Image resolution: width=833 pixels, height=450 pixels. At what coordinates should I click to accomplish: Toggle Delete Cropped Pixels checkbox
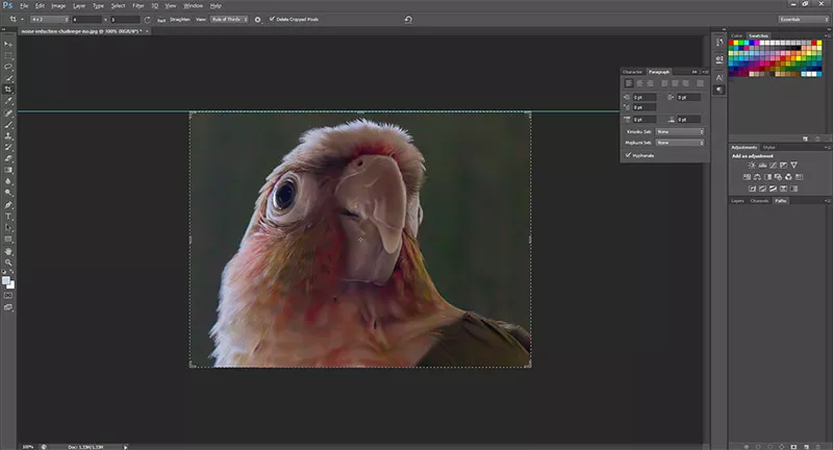(272, 19)
